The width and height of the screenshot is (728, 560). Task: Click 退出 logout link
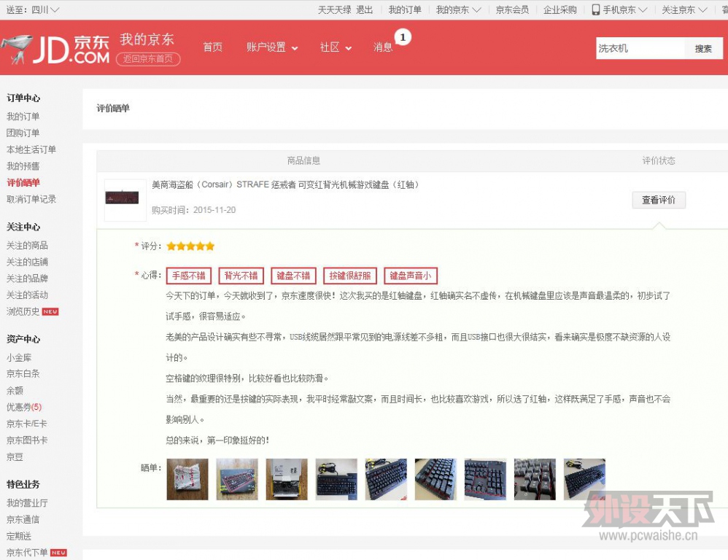365,9
